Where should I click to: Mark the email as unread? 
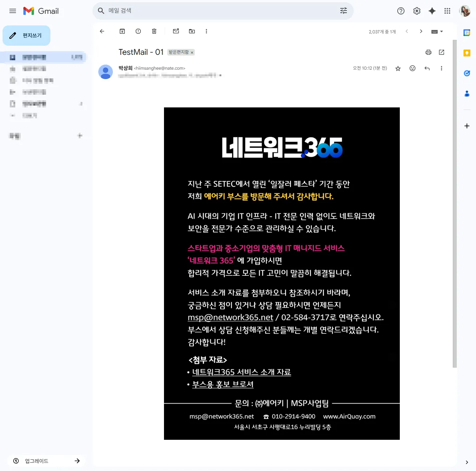point(176,31)
